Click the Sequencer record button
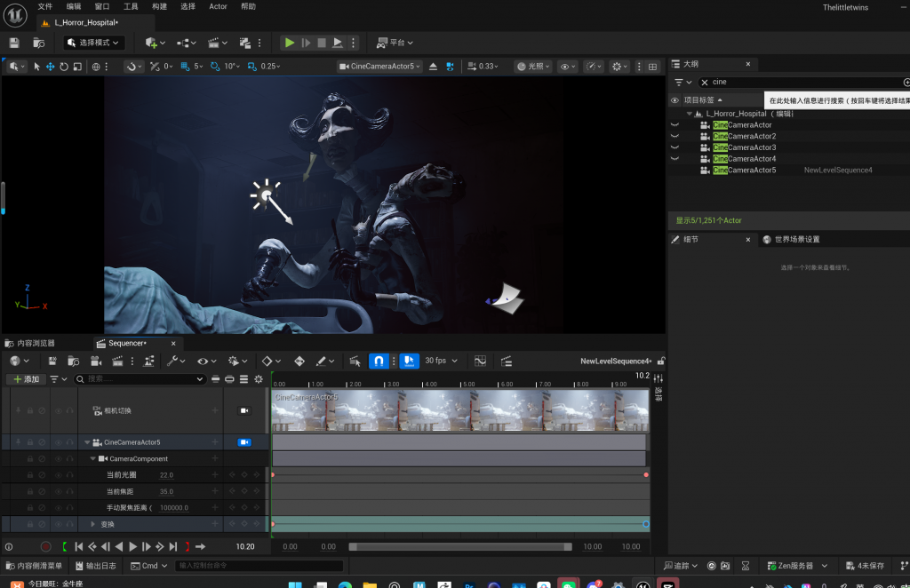910x588 pixels. 45,547
